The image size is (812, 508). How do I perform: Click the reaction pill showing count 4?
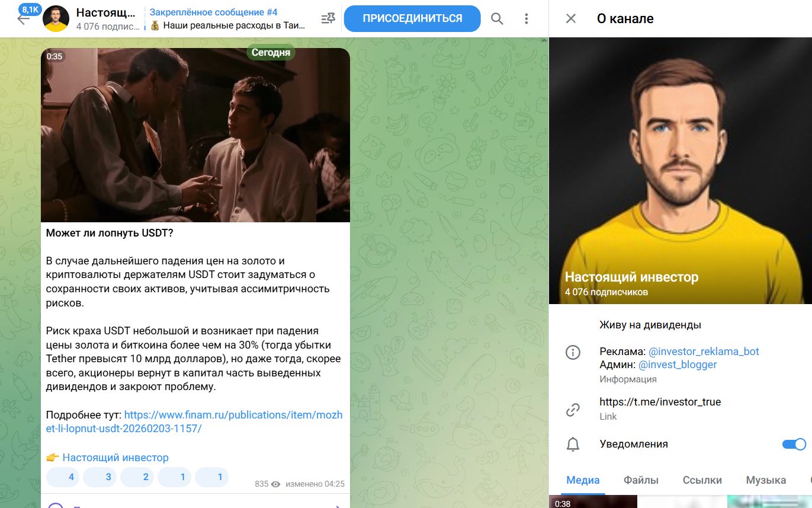63,477
